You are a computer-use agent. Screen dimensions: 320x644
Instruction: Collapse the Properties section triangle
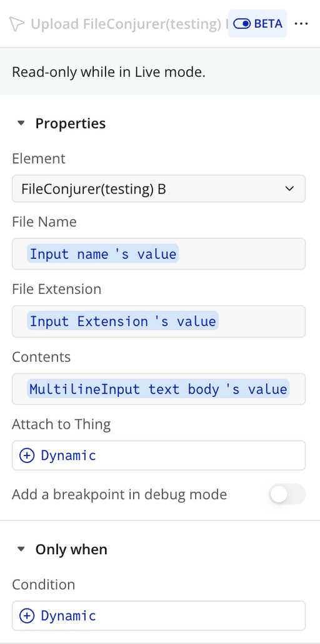(21, 123)
